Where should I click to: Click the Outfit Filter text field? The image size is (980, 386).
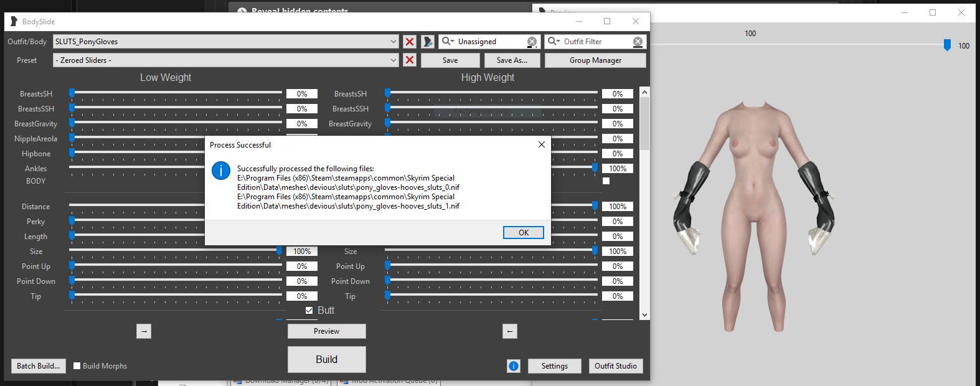596,42
